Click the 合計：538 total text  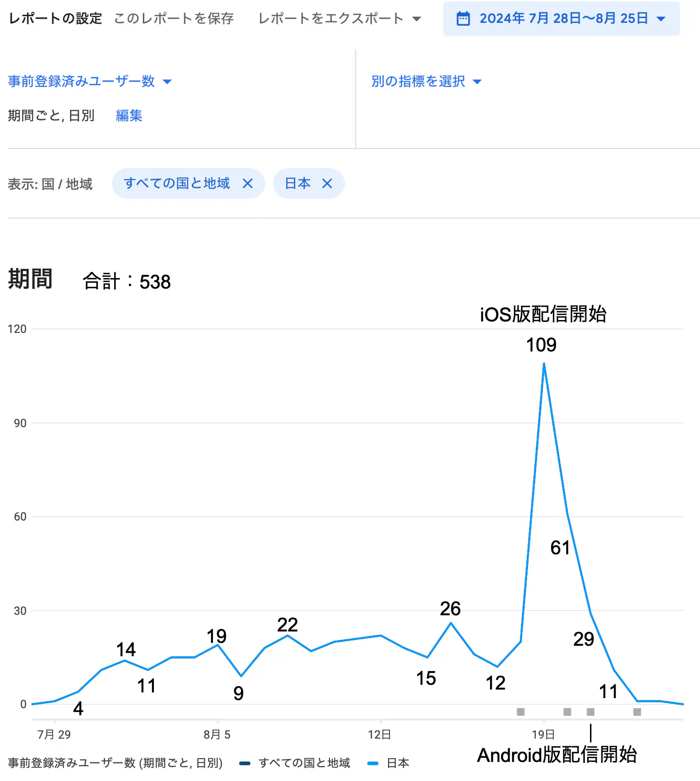click(x=127, y=281)
